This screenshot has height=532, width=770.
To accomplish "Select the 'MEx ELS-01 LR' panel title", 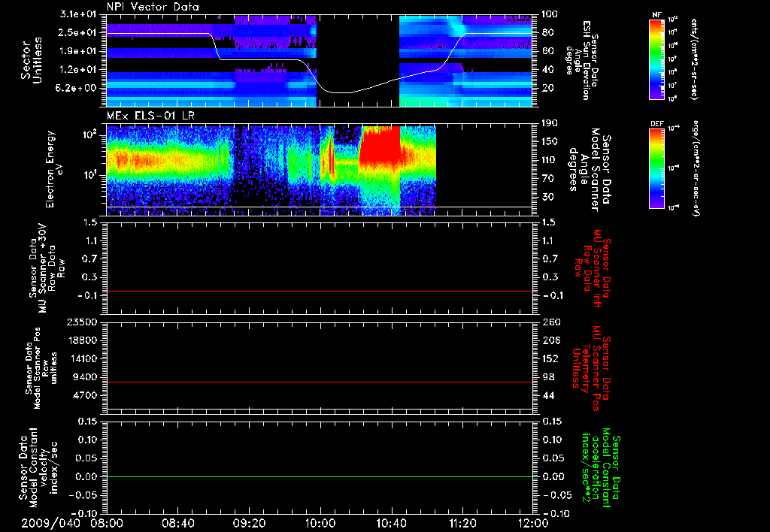I will pyautogui.click(x=150, y=116).
